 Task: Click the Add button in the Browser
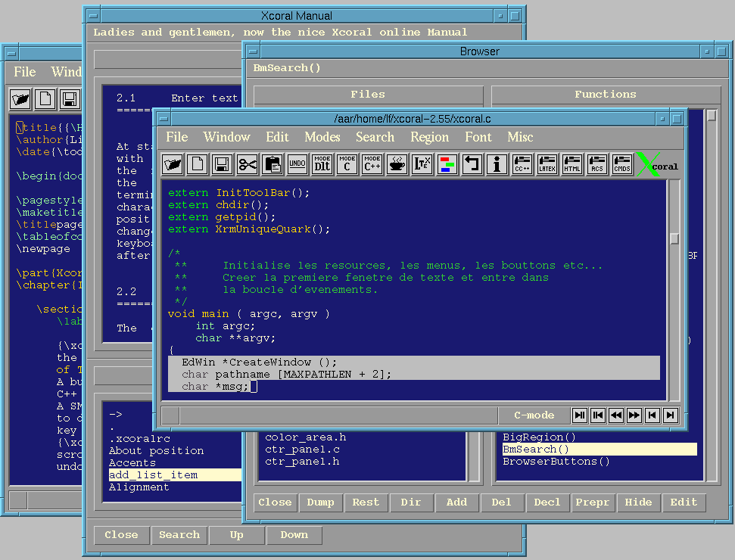(x=456, y=502)
